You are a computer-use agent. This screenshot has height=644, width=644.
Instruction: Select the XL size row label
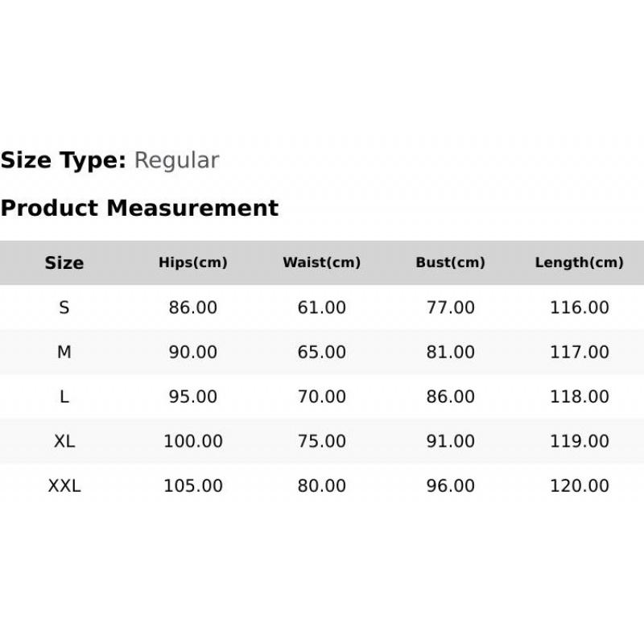point(64,441)
